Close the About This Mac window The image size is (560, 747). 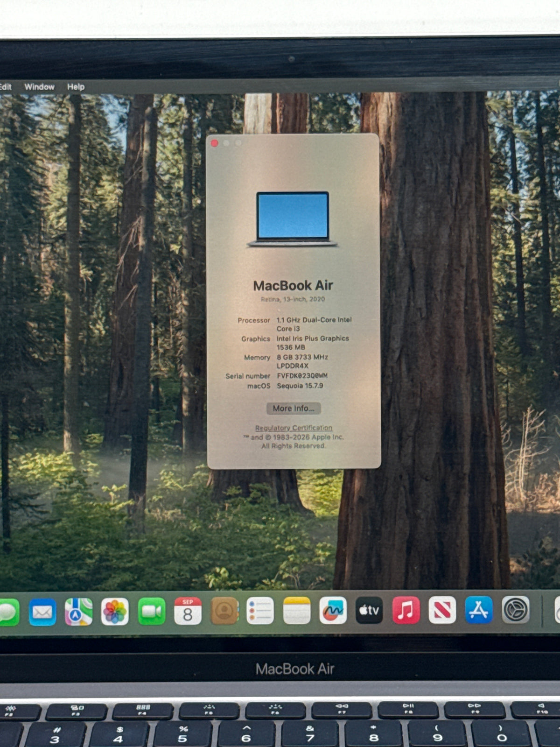(x=215, y=143)
